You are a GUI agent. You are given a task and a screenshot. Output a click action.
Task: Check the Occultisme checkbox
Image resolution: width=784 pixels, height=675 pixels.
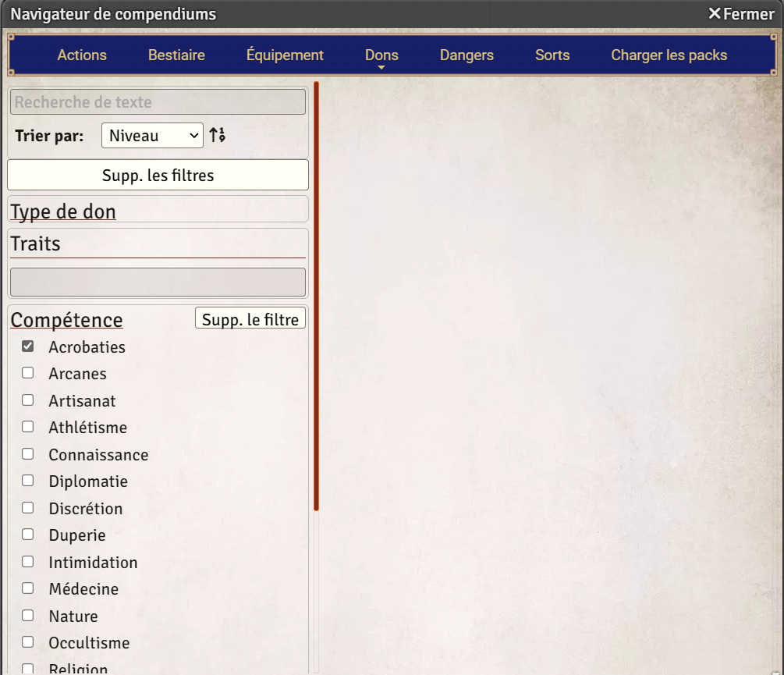(x=27, y=641)
